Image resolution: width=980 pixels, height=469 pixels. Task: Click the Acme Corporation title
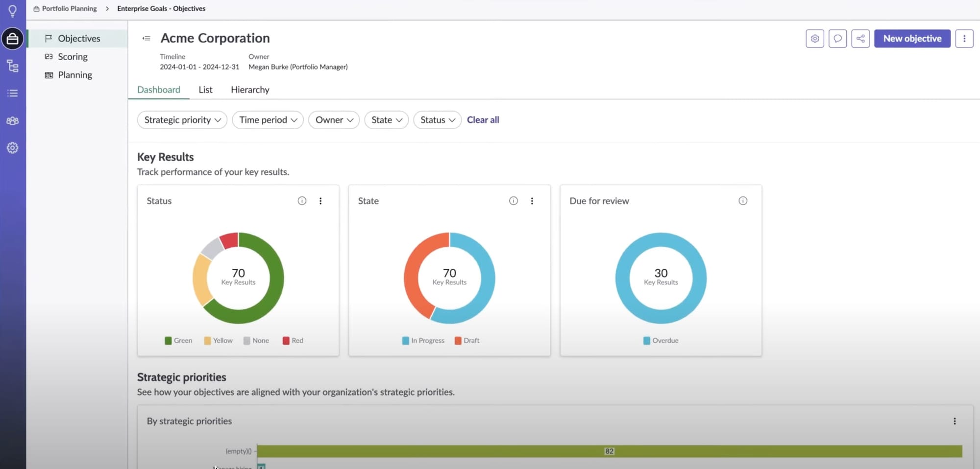[x=215, y=38]
